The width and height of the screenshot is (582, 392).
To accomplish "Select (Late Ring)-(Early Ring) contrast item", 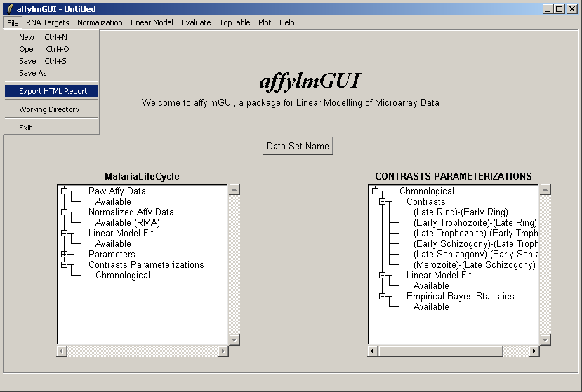I will [x=460, y=212].
